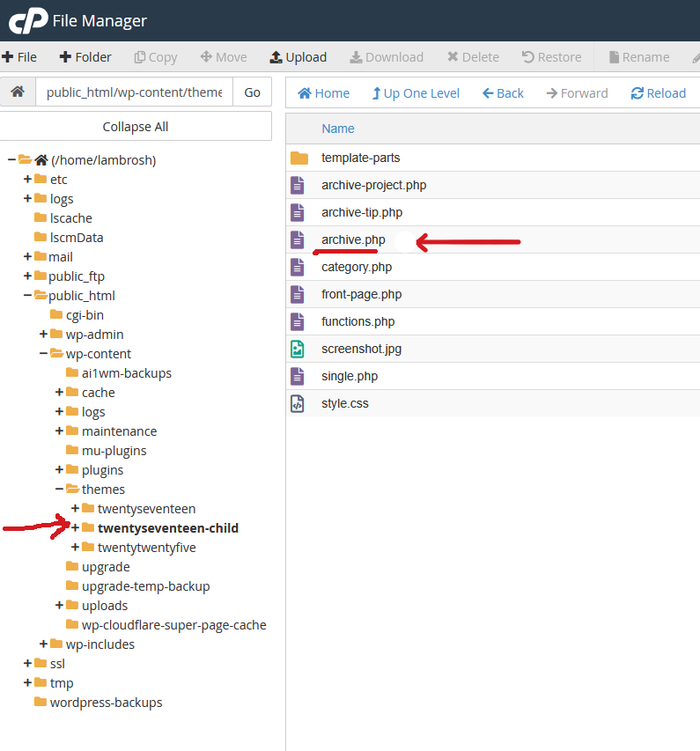Select the template-parts folder icon

[x=299, y=158]
